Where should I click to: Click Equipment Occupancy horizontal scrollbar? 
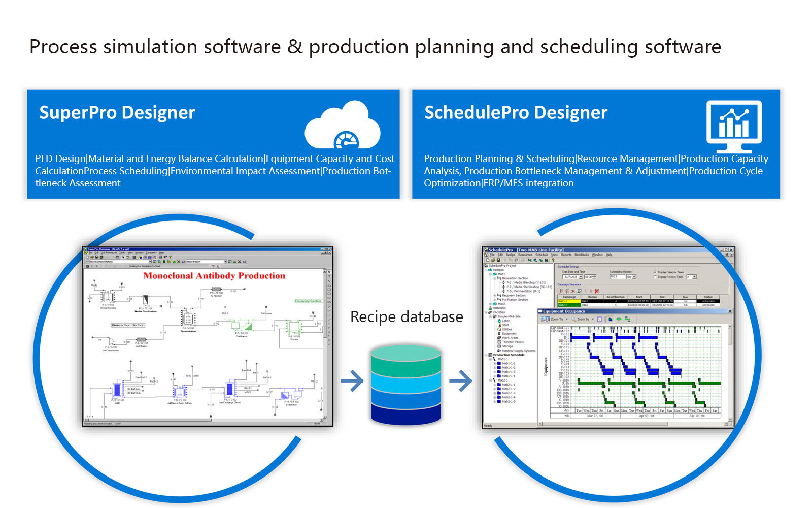click(632, 423)
